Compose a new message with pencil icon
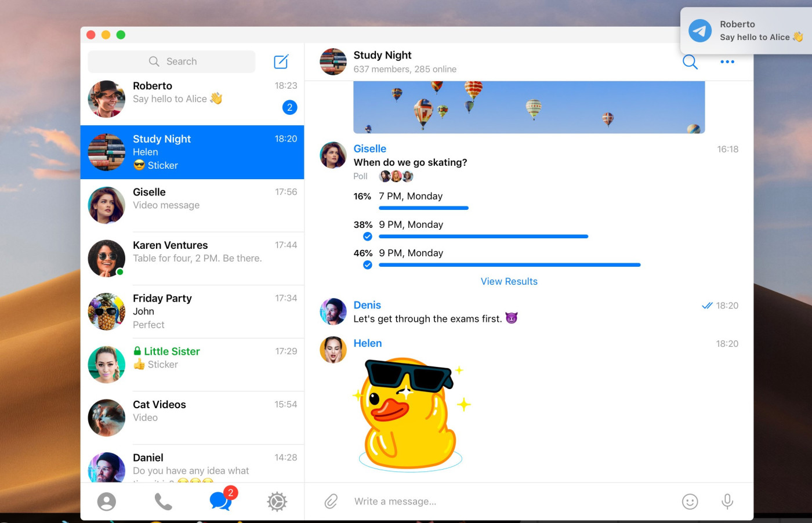Viewport: 812px width, 523px height. coord(281,61)
